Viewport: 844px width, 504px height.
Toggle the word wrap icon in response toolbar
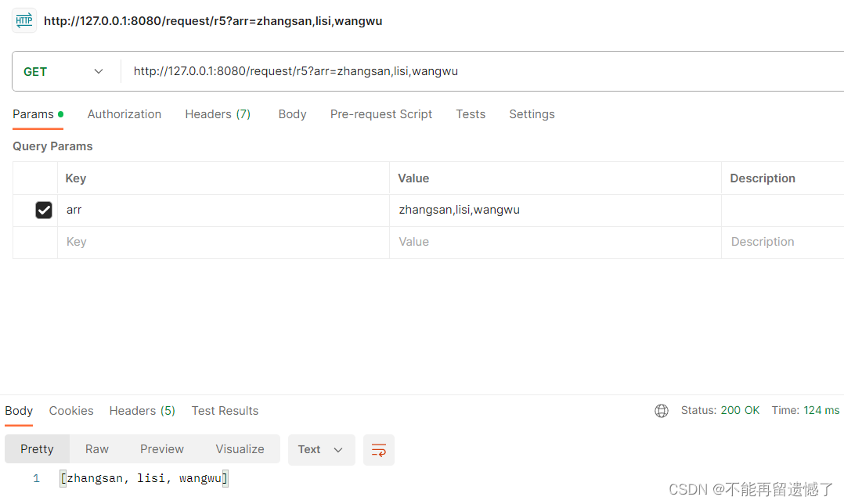coord(379,450)
